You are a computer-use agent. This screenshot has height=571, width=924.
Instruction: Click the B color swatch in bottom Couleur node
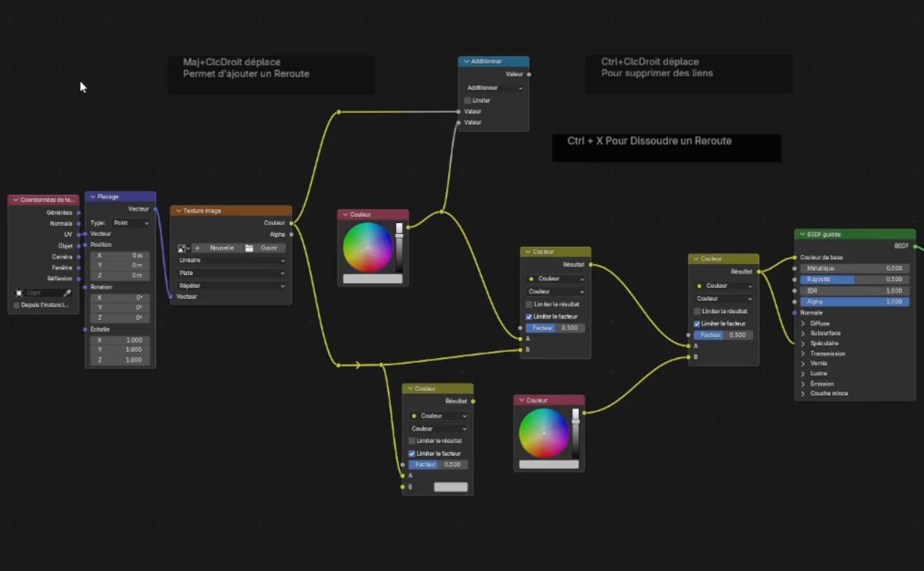point(451,487)
